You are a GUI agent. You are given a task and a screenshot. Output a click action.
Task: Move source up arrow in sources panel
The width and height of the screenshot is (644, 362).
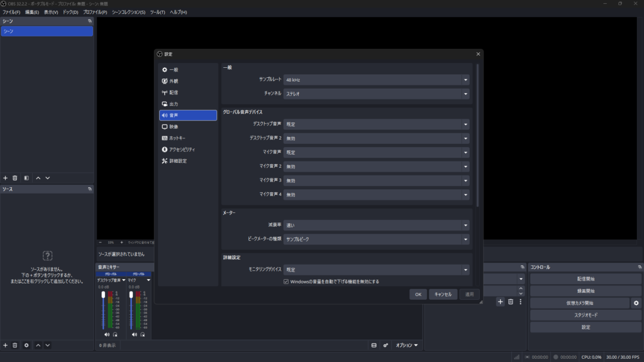38,345
